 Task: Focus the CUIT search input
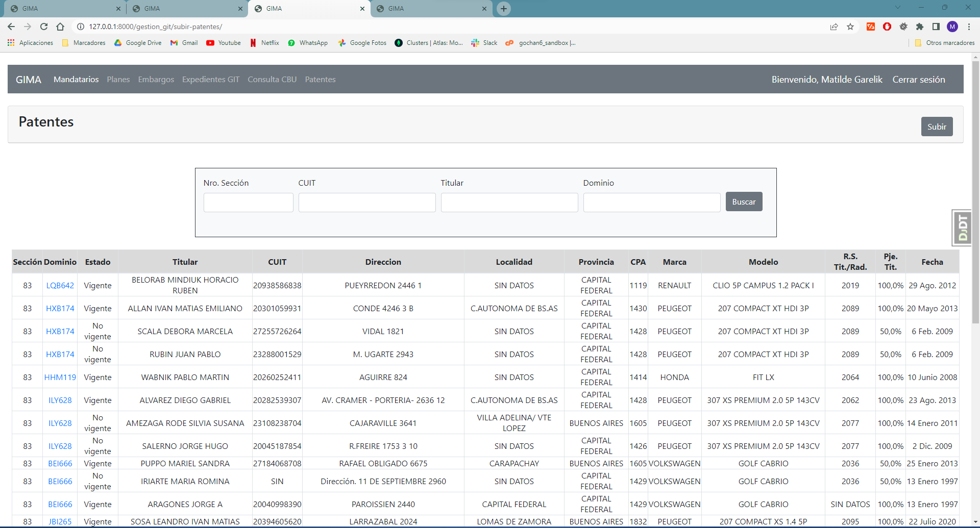pos(367,203)
